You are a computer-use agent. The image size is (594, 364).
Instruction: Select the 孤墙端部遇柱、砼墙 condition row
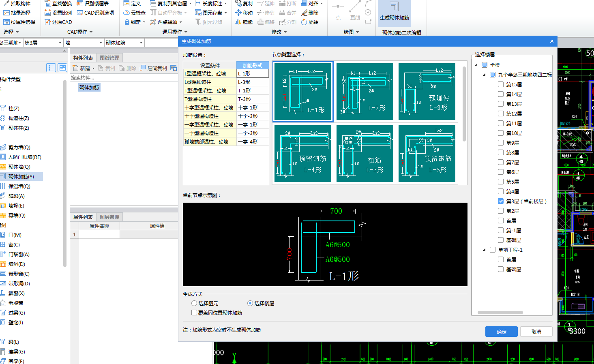click(210, 141)
